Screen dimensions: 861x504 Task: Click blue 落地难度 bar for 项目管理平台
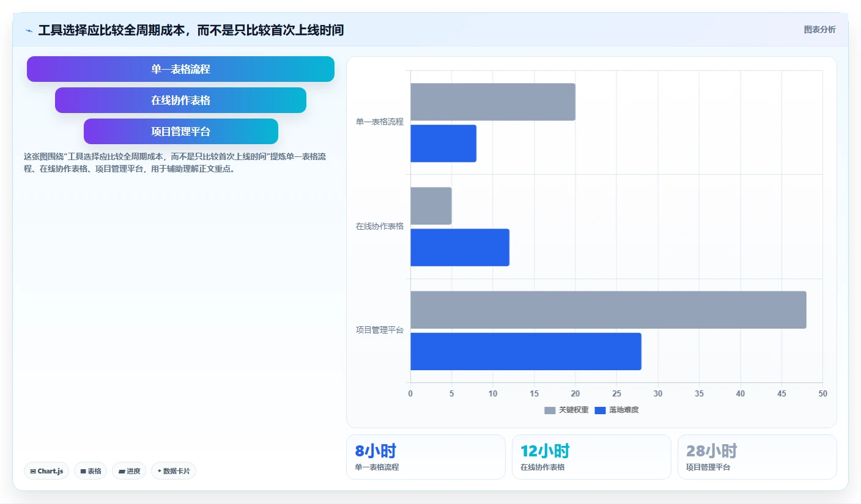[526, 351]
